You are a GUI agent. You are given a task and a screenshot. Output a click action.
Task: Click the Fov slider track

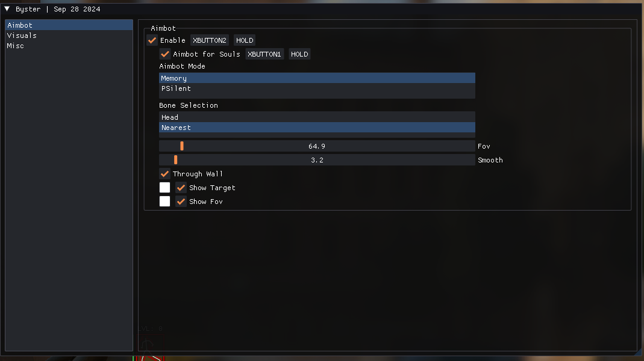pos(317,146)
